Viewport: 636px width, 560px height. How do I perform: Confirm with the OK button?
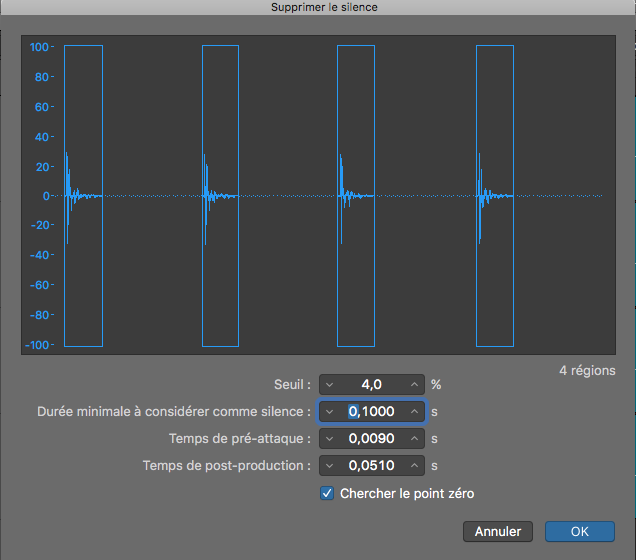tap(580, 532)
